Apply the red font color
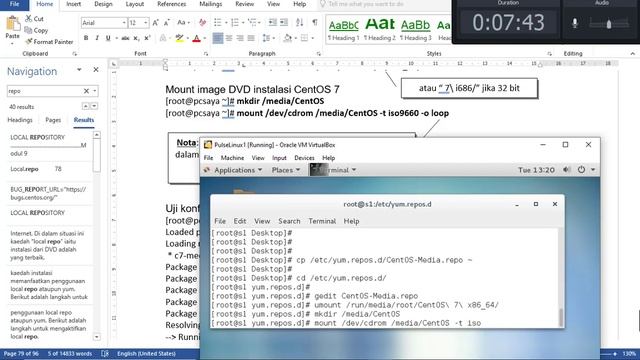Image resolution: width=640 pixels, height=360 pixels. click(x=196, y=38)
